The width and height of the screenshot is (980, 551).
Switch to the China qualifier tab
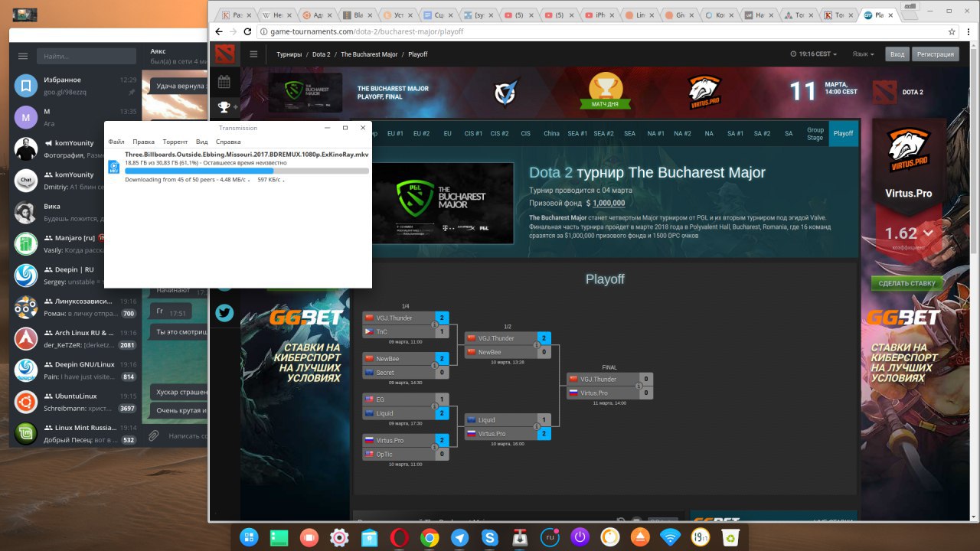[551, 133]
